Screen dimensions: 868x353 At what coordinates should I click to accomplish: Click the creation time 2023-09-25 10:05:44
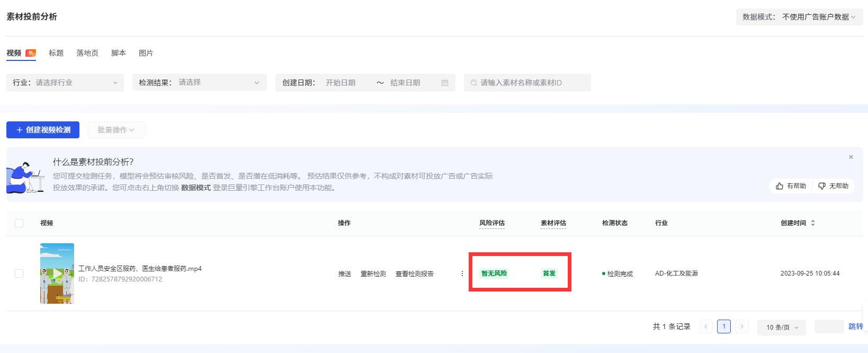[810, 273]
